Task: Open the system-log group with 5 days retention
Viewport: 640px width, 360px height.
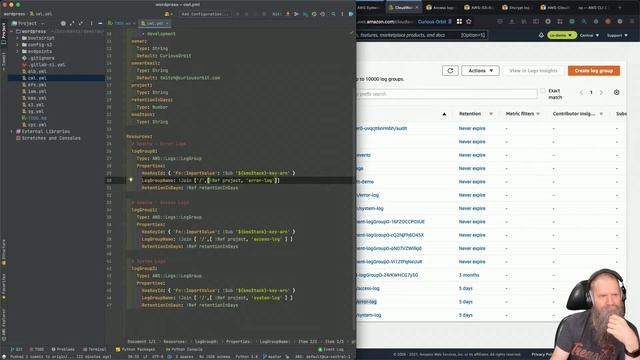Action: (369, 315)
